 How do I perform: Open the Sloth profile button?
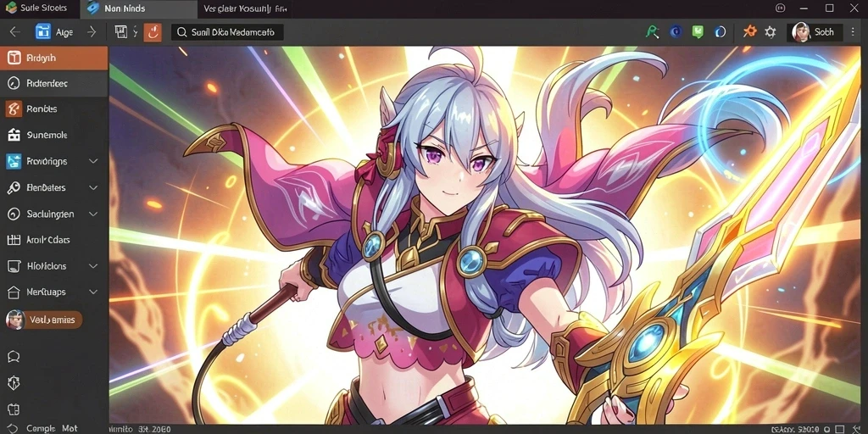click(815, 32)
